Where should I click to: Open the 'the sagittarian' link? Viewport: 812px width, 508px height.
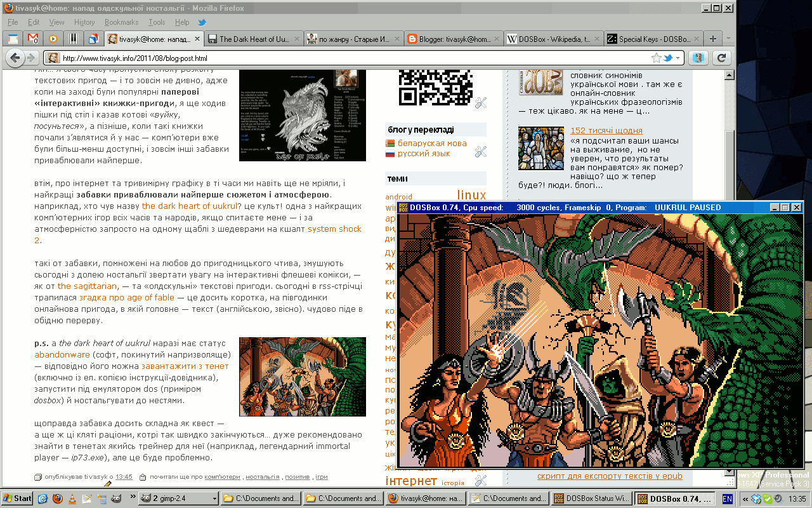88,286
